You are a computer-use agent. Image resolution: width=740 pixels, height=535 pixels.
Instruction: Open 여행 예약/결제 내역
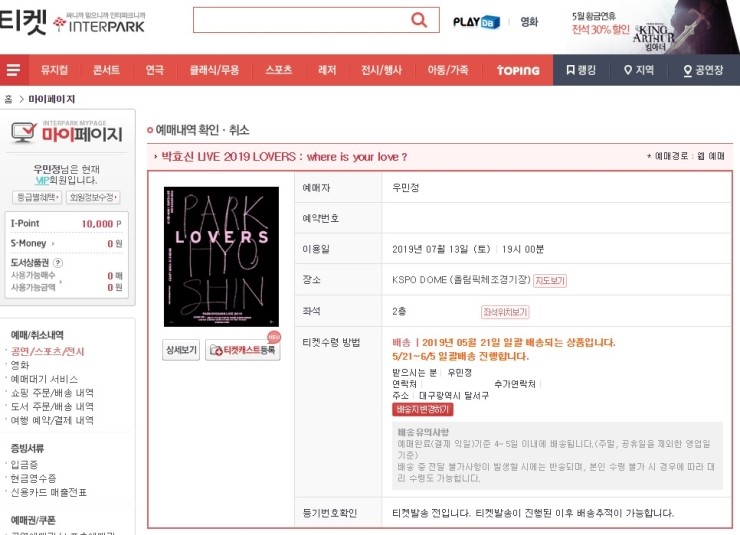pos(52,420)
